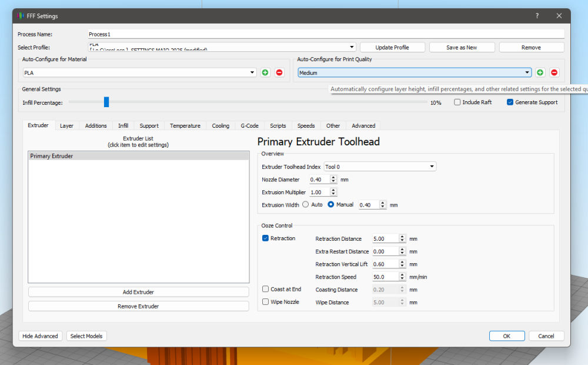This screenshot has width=588, height=365.
Task: Expand the Select Profile dropdown
Action: [222, 47]
